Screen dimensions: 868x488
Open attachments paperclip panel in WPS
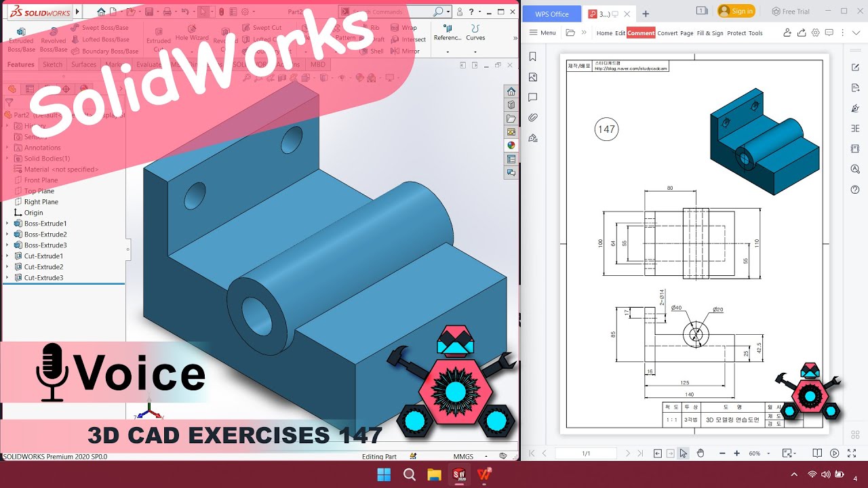533,117
